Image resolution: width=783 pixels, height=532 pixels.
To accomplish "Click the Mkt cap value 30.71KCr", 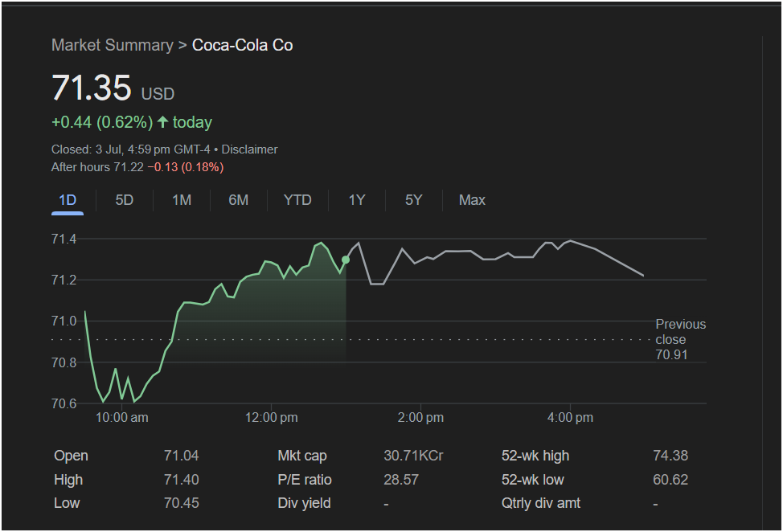I will [x=413, y=456].
